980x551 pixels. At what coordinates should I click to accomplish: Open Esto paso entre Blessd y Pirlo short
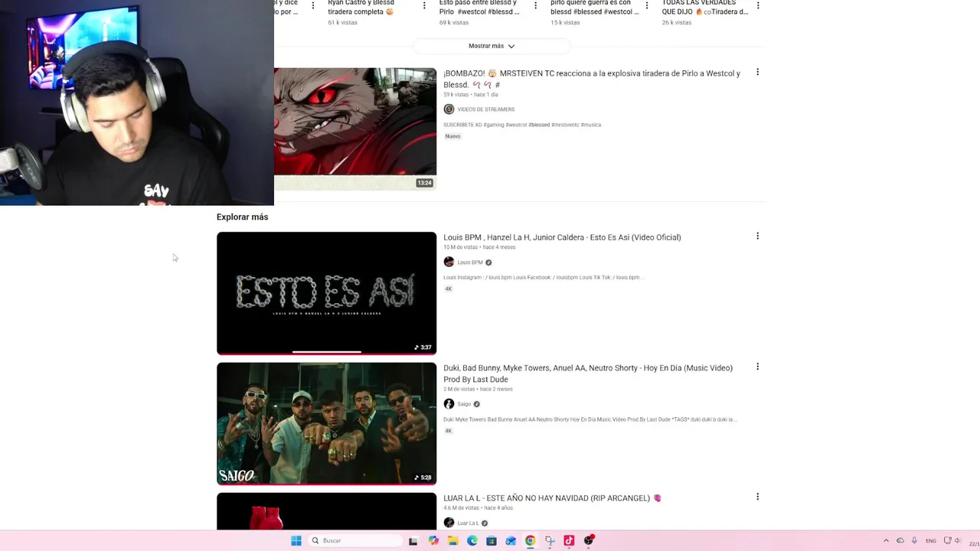pos(479,8)
